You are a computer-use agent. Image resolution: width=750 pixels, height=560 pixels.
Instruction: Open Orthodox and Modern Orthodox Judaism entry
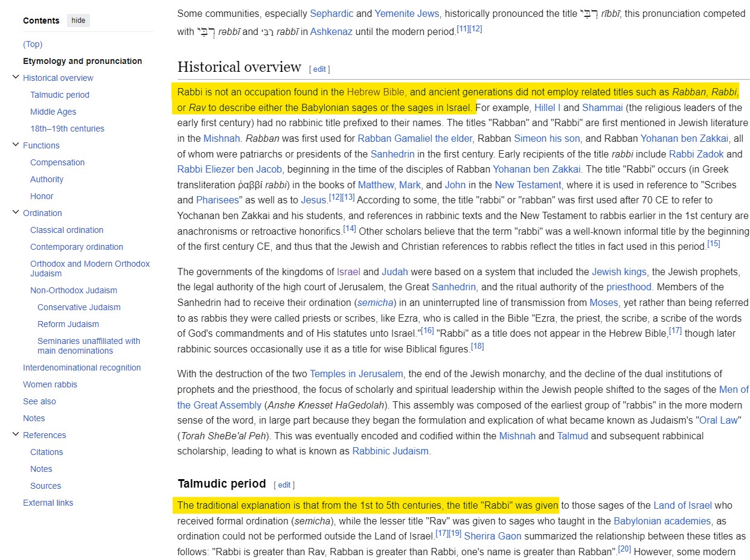click(x=90, y=269)
